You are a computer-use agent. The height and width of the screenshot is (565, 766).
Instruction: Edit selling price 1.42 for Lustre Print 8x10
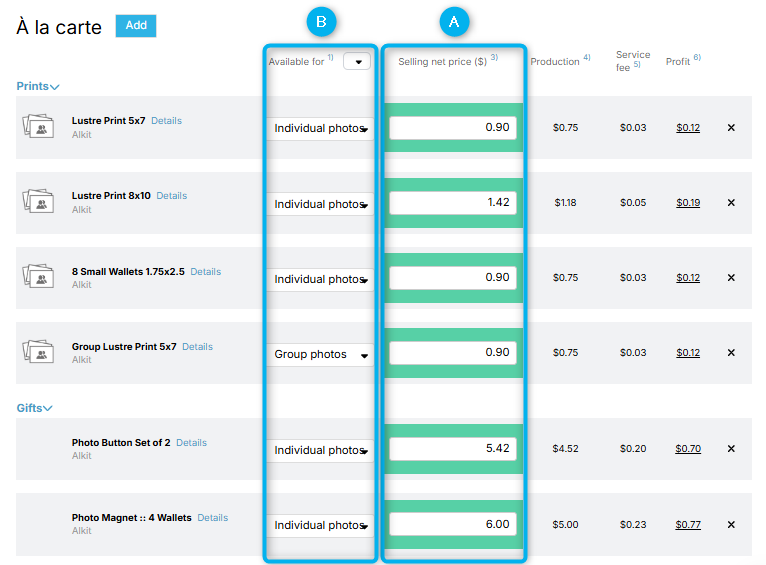point(453,203)
